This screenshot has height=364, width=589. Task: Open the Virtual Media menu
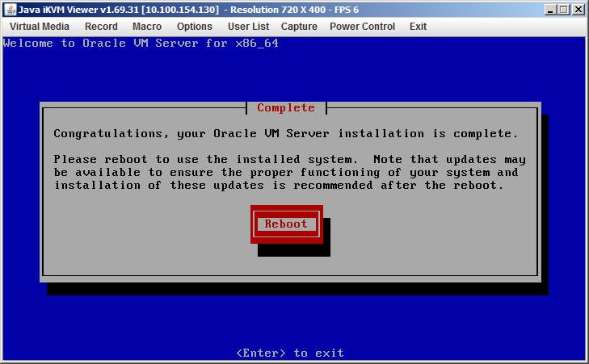[x=40, y=27]
